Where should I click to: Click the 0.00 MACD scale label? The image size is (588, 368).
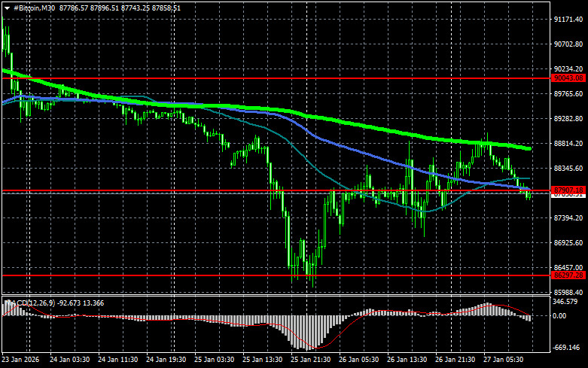pos(559,316)
